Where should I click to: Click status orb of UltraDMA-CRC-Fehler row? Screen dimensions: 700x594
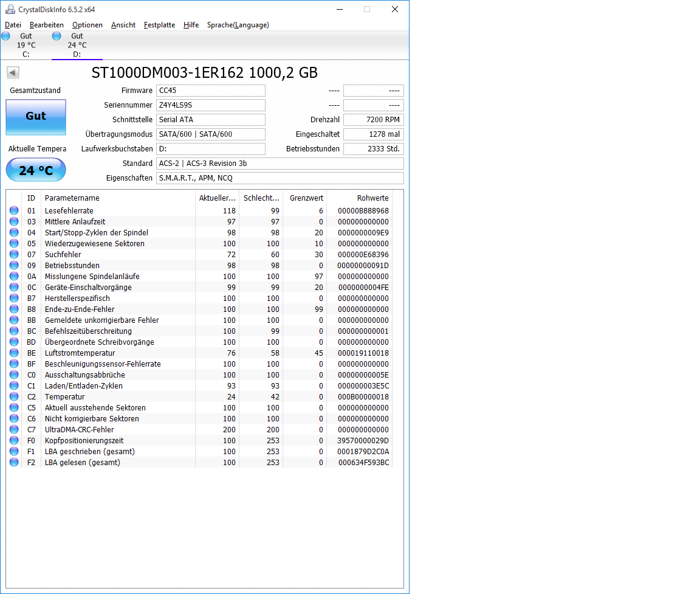pos(15,429)
